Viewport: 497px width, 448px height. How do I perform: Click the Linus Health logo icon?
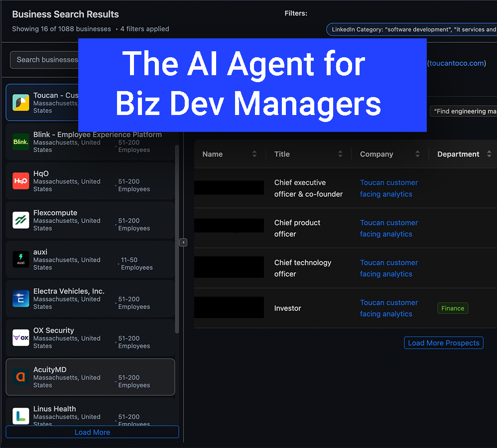[x=21, y=416]
